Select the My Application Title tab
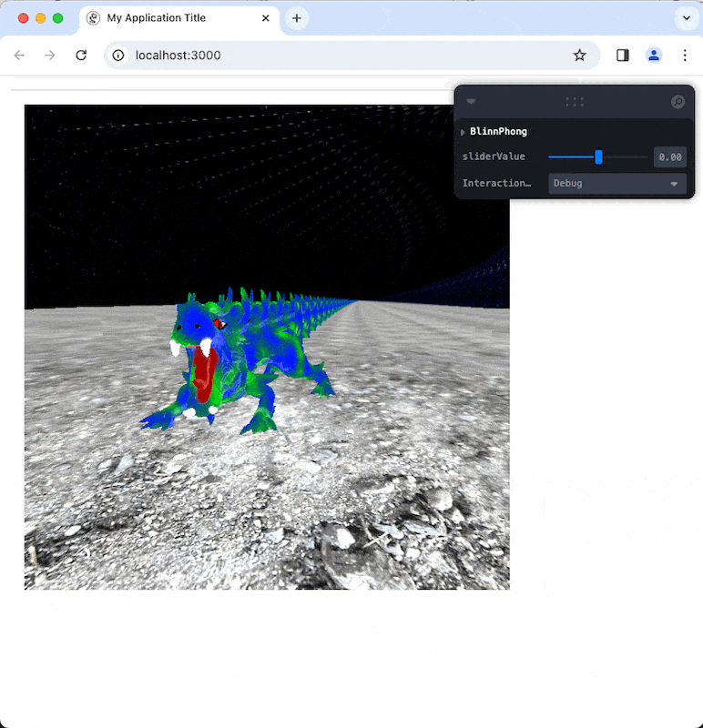The image size is (703, 728). (164, 18)
